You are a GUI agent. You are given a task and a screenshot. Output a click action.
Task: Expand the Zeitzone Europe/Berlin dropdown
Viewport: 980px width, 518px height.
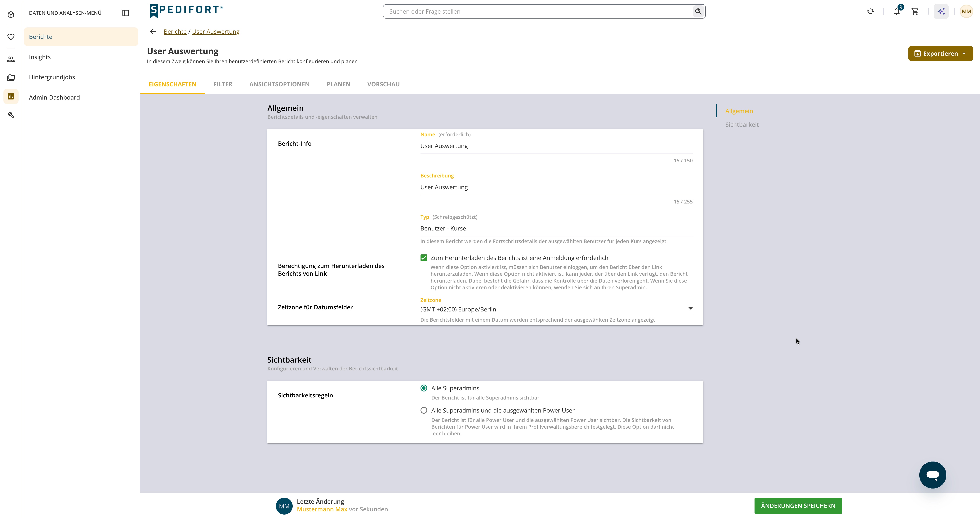[x=556, y=309]
